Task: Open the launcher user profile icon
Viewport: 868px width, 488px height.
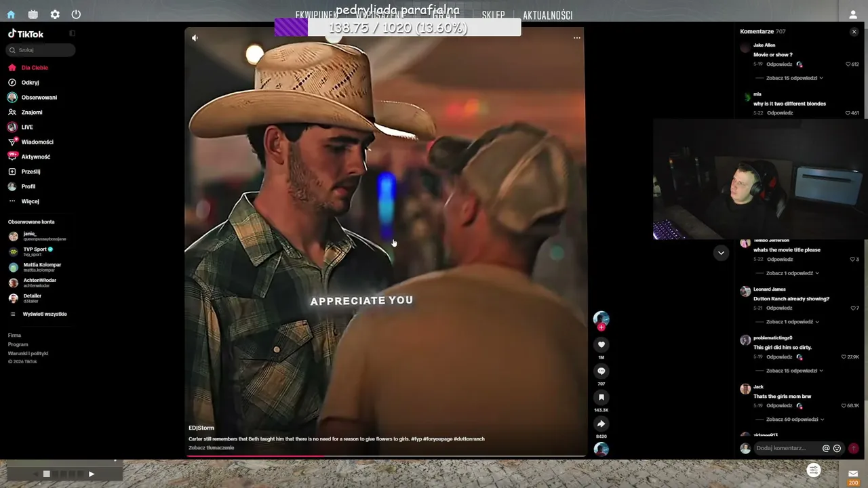Action: click(x=853, y=14)
